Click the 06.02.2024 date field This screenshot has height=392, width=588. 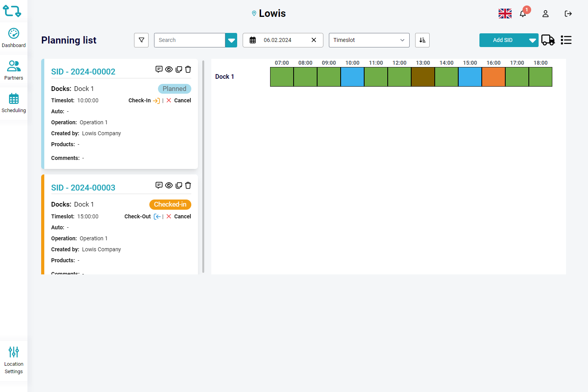pos(283,40)
